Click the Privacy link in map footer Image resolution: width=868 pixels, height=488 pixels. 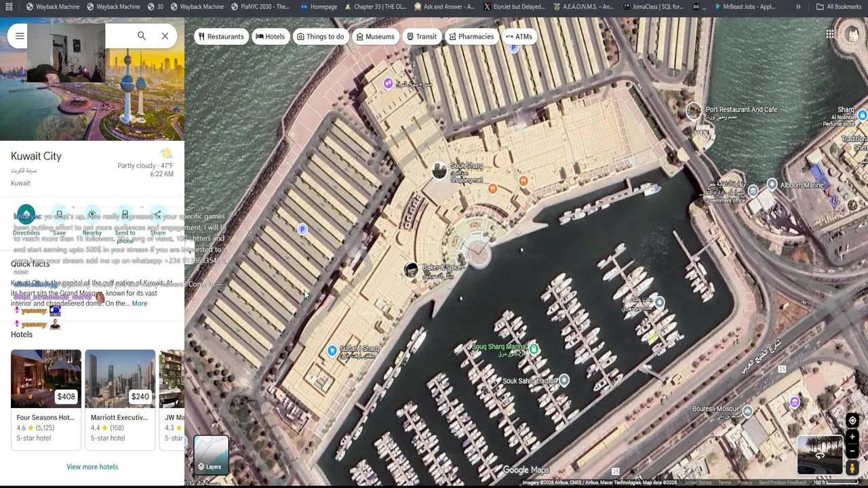click(745, 483)
